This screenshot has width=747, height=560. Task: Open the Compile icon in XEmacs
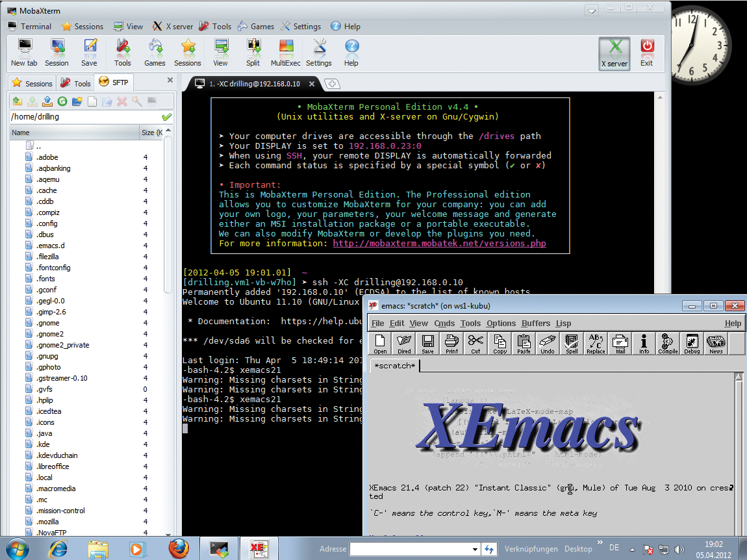[667, 344]
